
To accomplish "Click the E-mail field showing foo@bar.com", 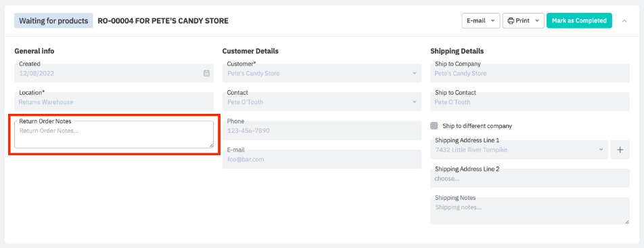I will tap(321, 159).
